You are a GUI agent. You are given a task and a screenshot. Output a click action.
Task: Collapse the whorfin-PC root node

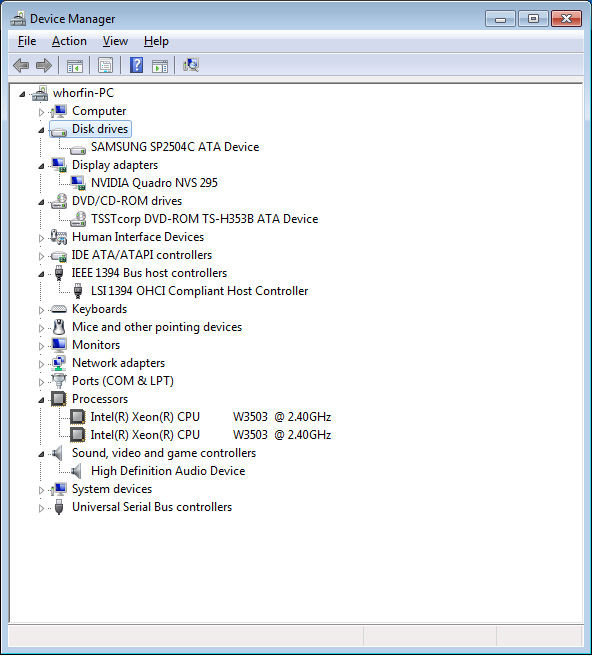coord(22,94)
